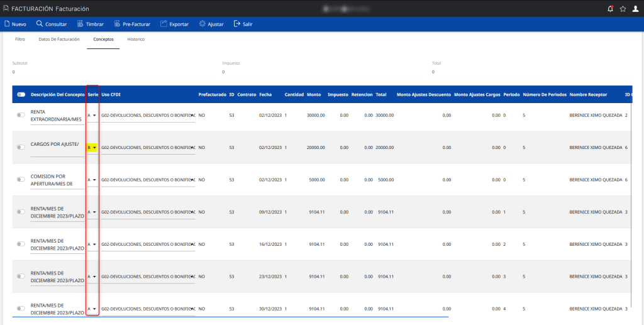Open the highlighted Serie B dropdown
Viewport: 644px width, 325px height.
(92, 147)
